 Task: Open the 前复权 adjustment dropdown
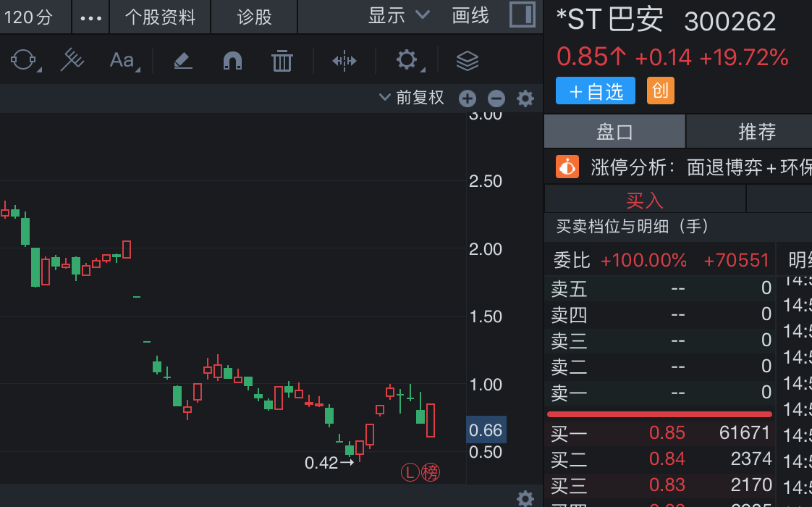(412, 98)
